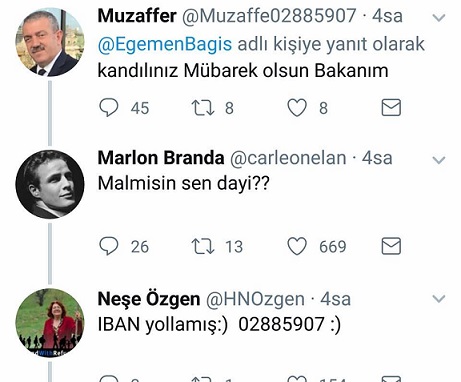Share Marlon Branda's tweet via envelope icon
This screenshot has height=382, width=461.
[x=391, y=246]
